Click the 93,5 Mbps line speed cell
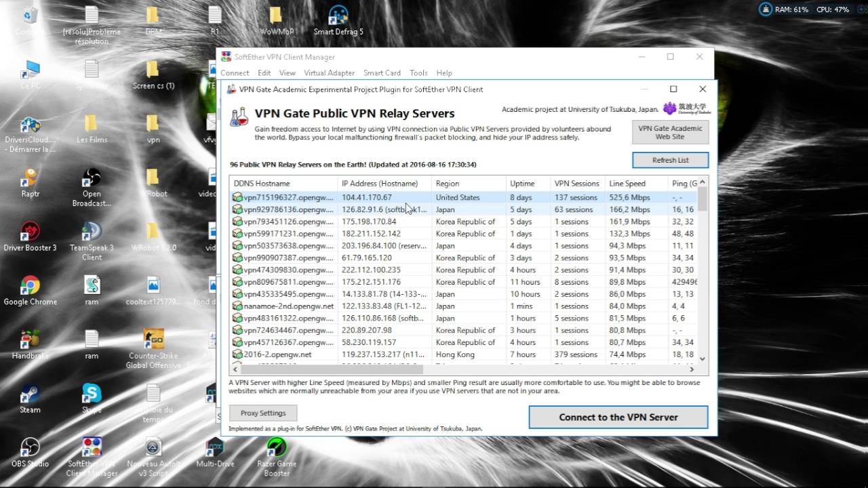 click(x=627, y=258)
